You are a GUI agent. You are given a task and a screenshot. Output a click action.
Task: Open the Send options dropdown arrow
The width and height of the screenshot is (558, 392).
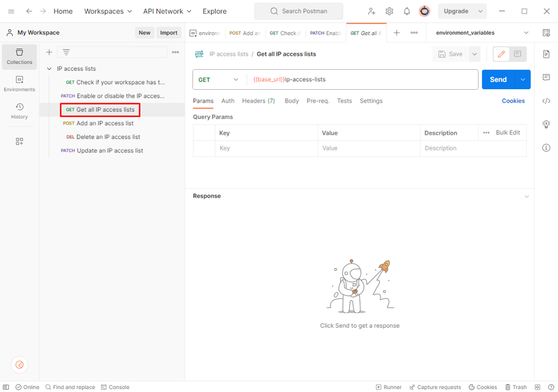click(x=523, y=79)
